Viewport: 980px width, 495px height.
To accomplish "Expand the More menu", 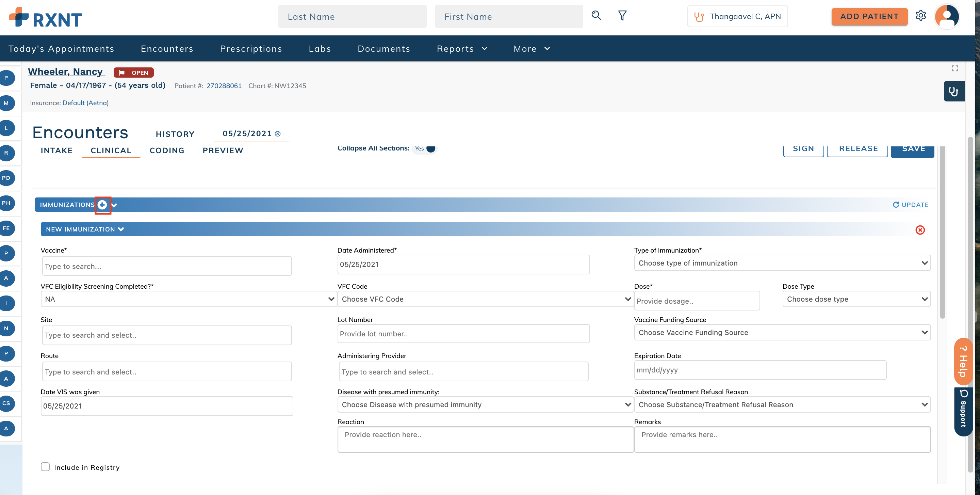I will coord(532,49).
